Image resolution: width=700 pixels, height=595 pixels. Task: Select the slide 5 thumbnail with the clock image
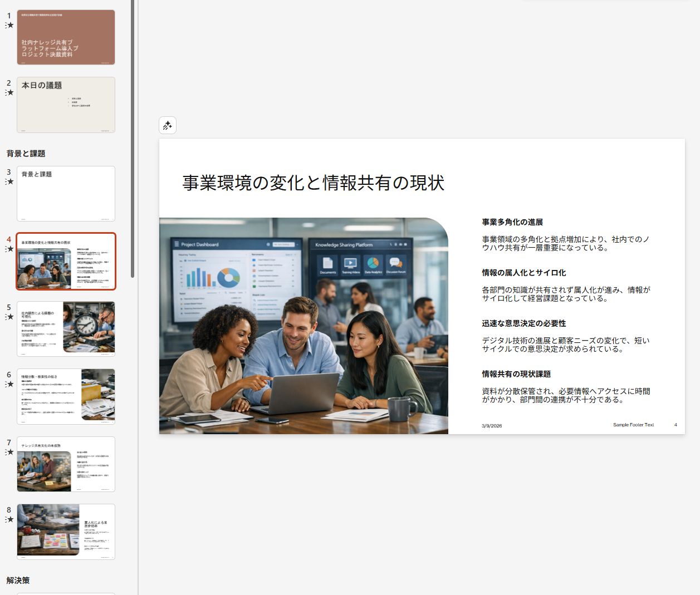[66, 328]
